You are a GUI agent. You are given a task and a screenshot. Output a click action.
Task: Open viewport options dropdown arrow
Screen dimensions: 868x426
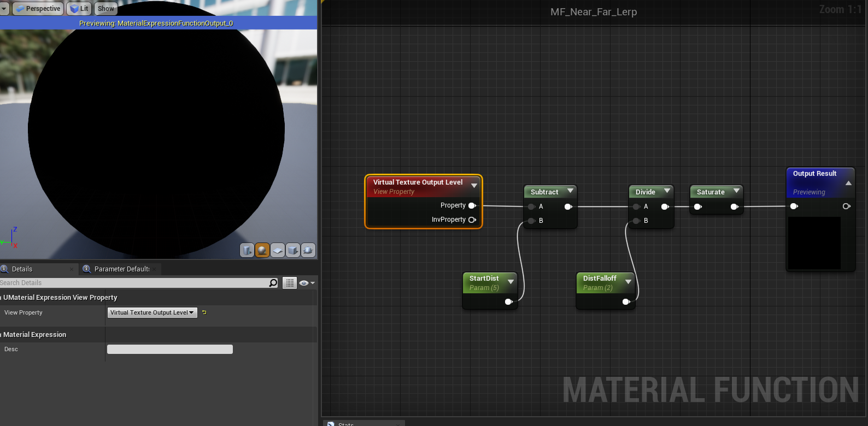(x=4, y=9)
